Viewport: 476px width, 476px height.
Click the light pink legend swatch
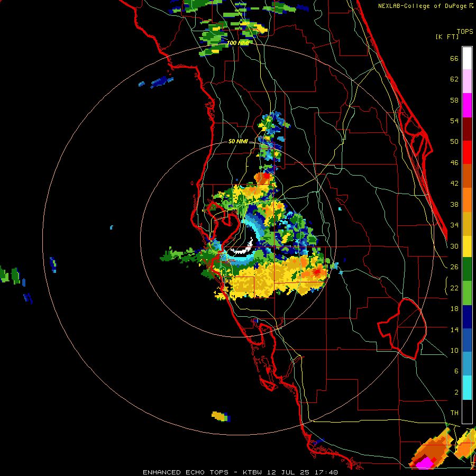[x=467, y=81]
